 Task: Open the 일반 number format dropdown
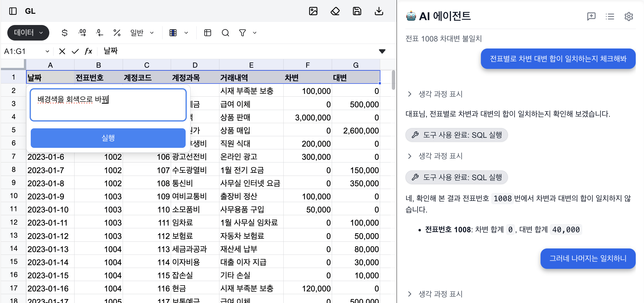142,33
